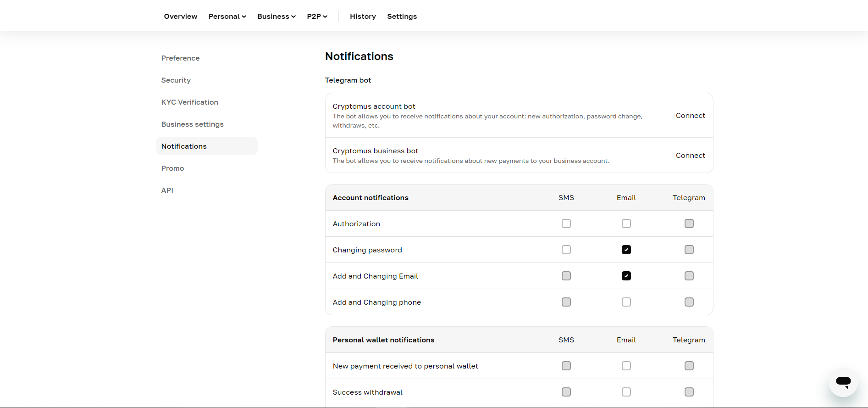The width and height of the screenshot is (868, 408).
Task: Open the Settings tab in top navigation
Action: (x=402, y=17)
